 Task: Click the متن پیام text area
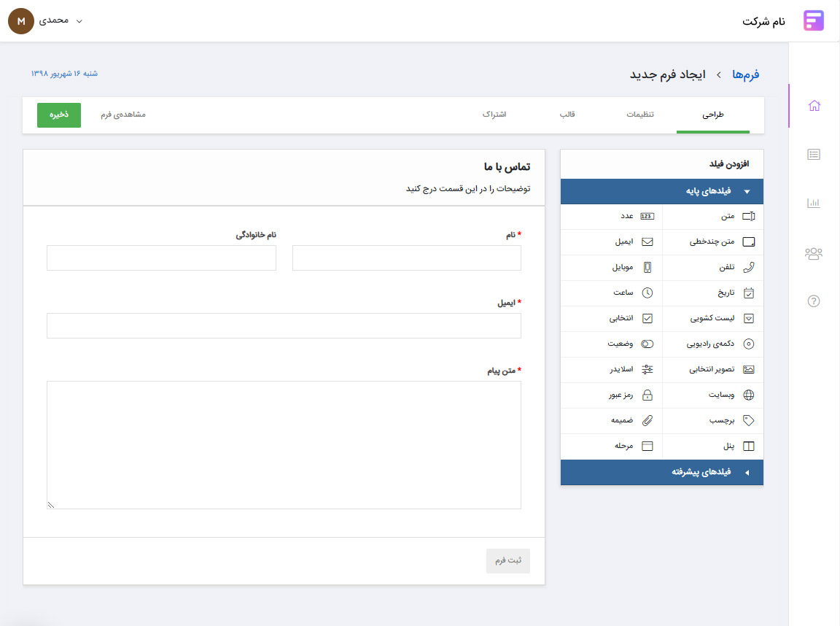tap(284, 445)
